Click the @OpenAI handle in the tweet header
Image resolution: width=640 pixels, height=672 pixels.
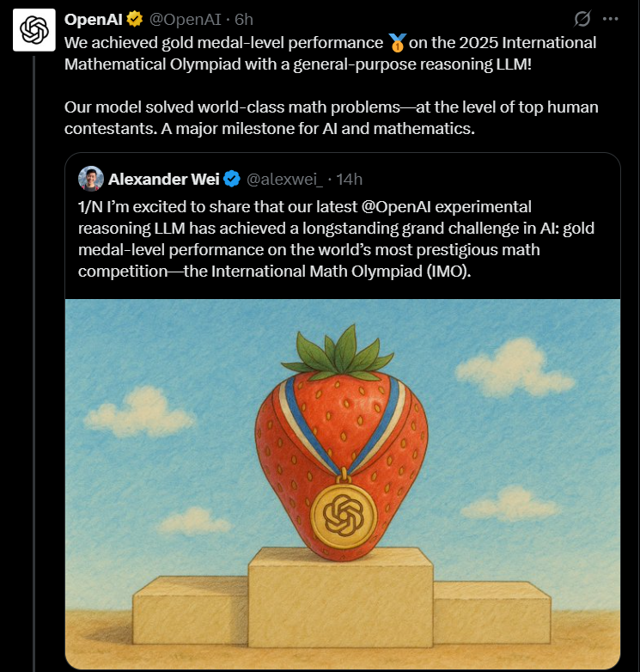click(x=184, y=18)
